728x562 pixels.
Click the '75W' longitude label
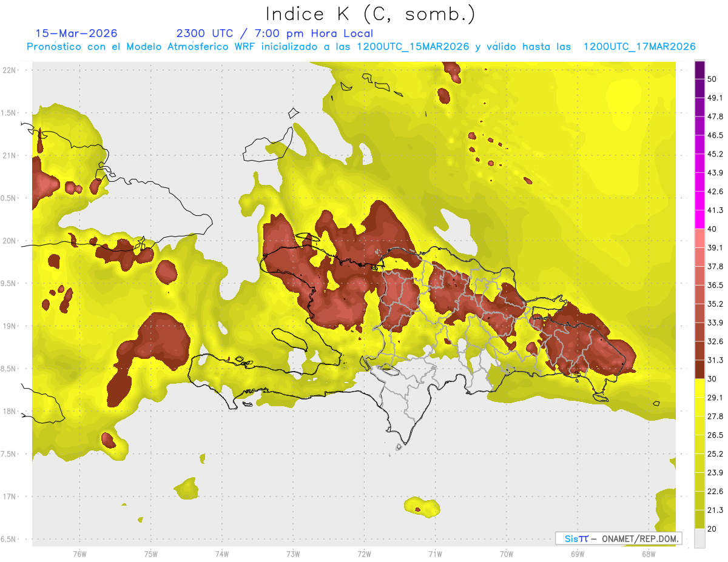151,554
